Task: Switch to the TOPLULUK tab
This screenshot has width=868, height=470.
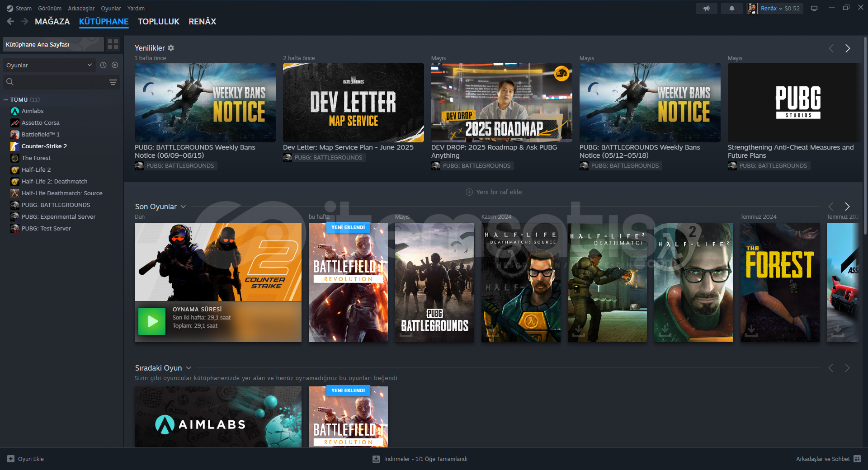Action: click(159, 21)
